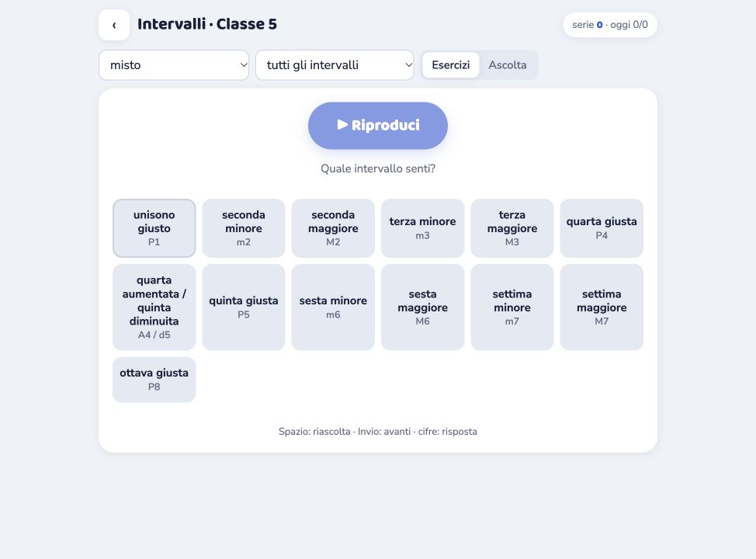Play the interval with Riproduci
The height and width of the screenshot is (559, 756).
pos(378,126)
